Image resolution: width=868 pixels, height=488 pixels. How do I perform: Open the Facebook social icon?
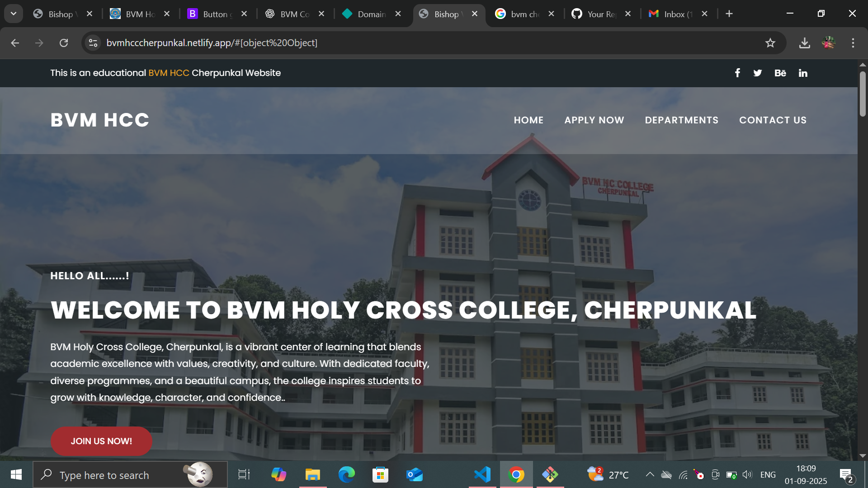737,73
